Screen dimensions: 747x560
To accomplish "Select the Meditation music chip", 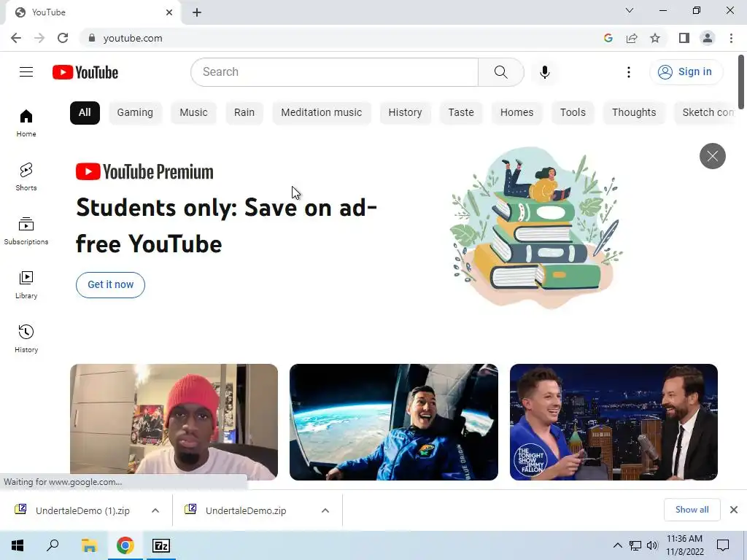I will pyautogui.click(x=322, y=113).
